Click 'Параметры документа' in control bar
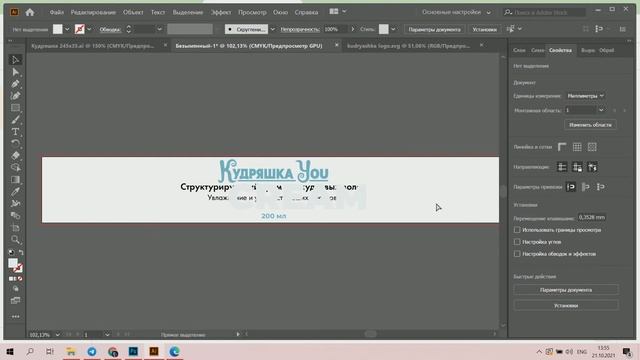Image resolution: width=640 pixels, height=360 pixels. [434, 29]
